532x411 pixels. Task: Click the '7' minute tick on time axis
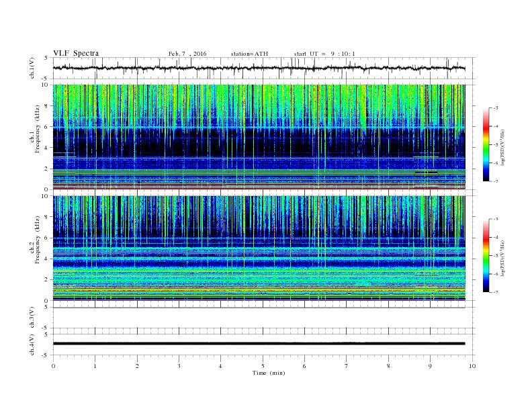(x=347, y=366)
